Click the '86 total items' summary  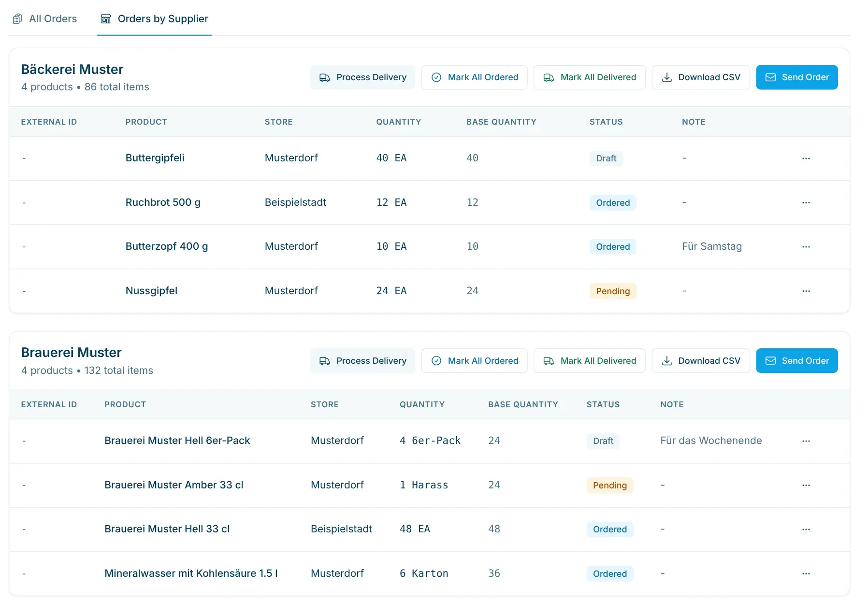pos(117,87)
